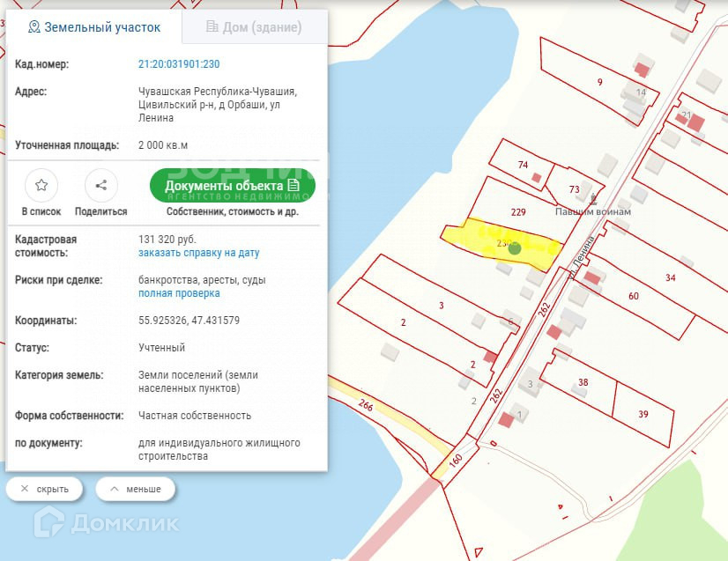This screenshot has width=728, height=561.
Task: Click the map pin icon beside Земельный участок
Action: (33, 27)
